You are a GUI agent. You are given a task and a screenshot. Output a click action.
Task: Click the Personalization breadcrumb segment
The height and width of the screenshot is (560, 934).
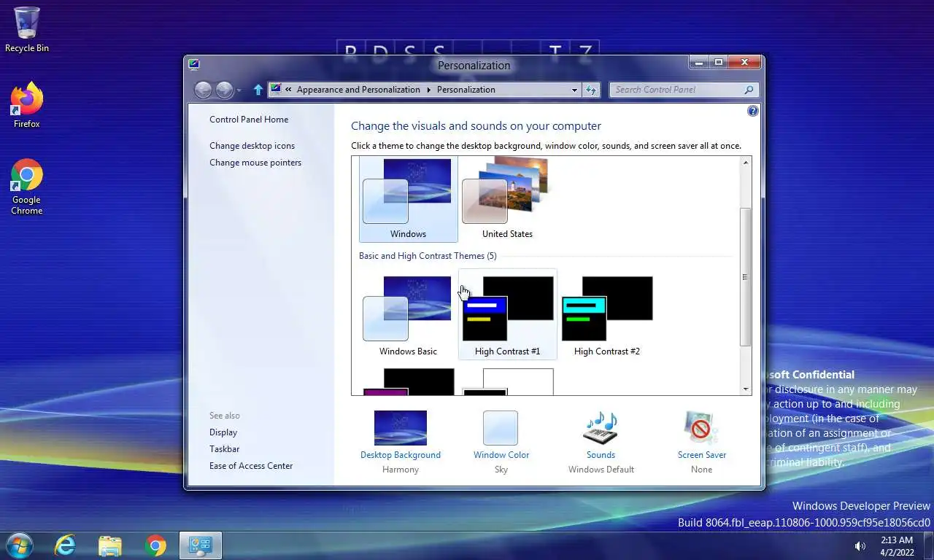pos(466,90)
